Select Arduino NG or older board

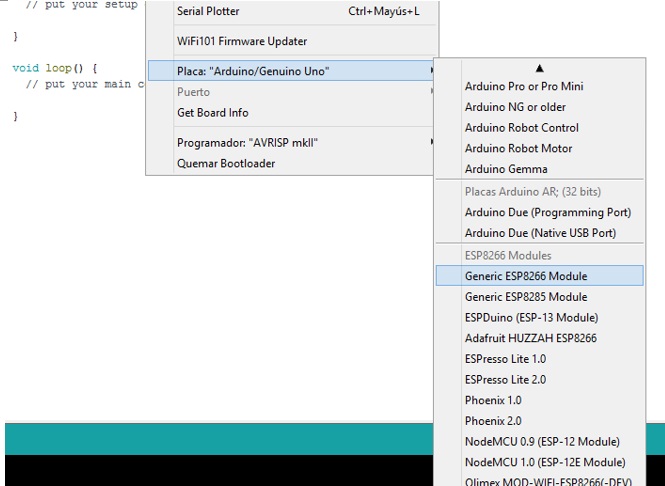pos(515,107)
